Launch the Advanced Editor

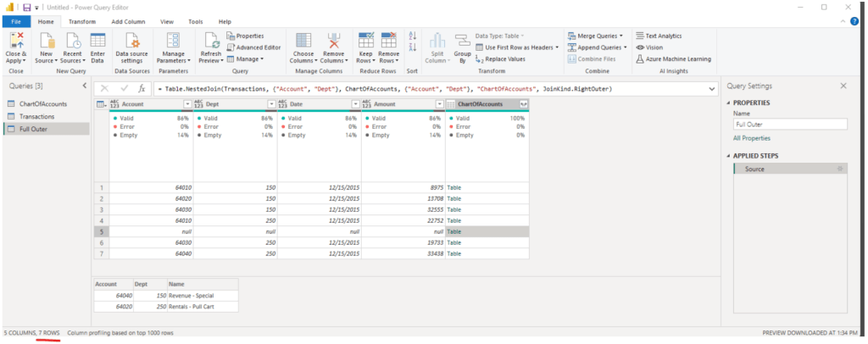(x=253, y=47)
